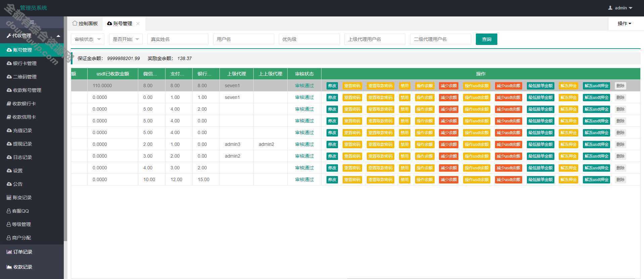The width and height of the screenshot is (644, 279).
Task: Click 解冻押金 in the 10.00 bottom row
Action: pos(568,180)
